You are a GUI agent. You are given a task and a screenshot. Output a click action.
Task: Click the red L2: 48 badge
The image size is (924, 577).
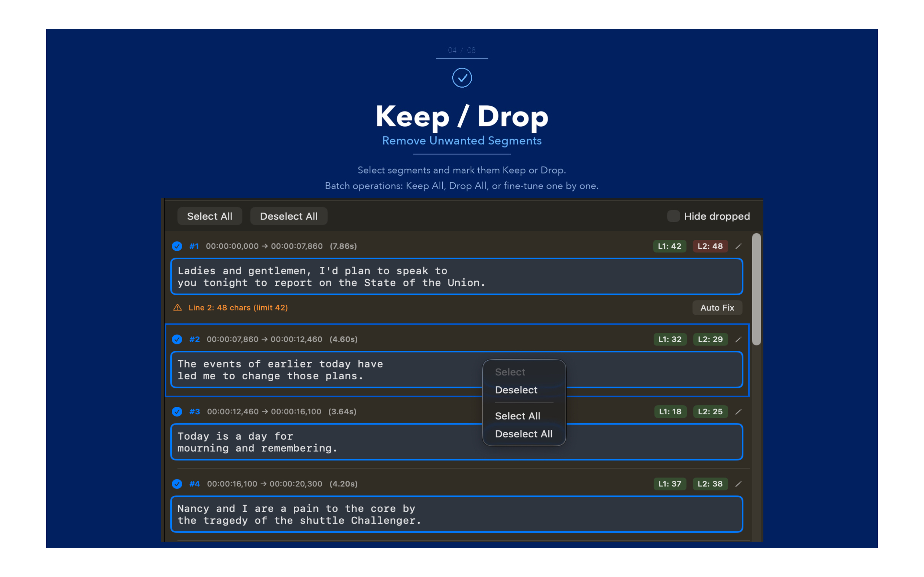pyautogui.click(x=710, y=246)
